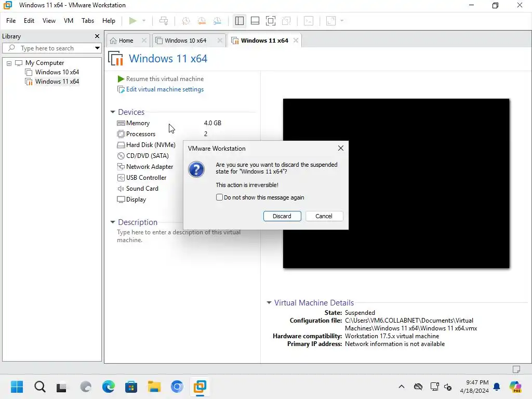This screenshot has width=532, height=399.
Task: Collapse the Description section
Action: coord(113,222)
